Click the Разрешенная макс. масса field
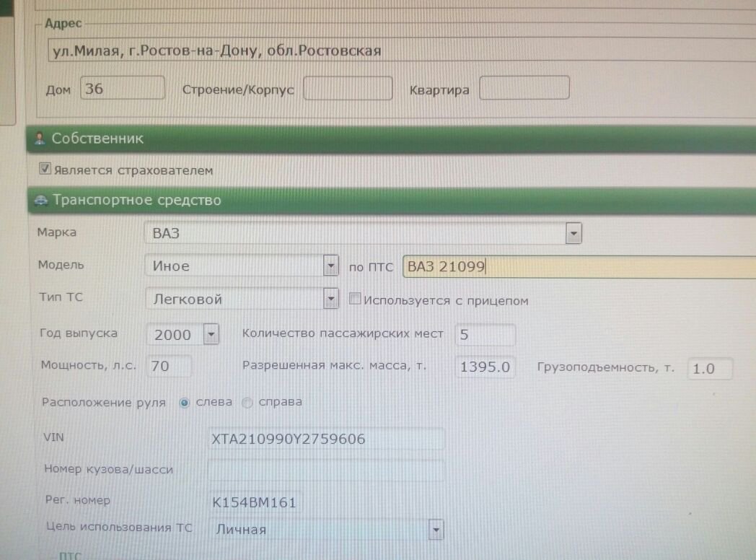756x560 pixels. (485, 367)
